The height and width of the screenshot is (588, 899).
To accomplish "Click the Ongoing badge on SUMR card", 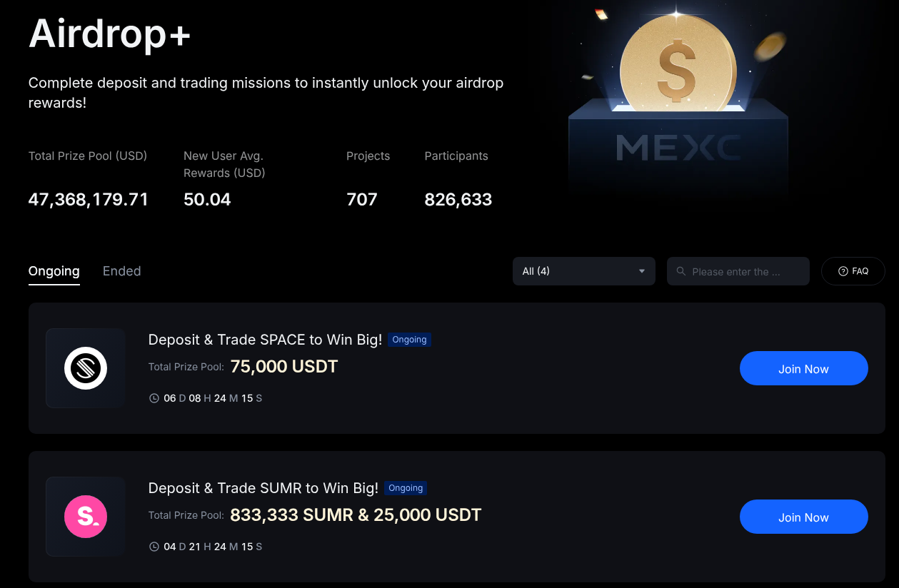I will pyautogui.click(x=406, y=488).
